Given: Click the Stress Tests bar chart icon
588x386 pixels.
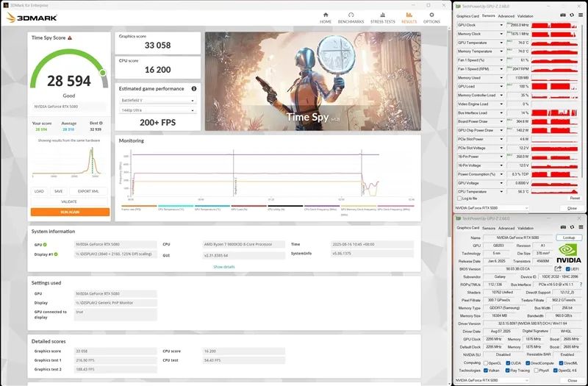Looking at the screenshot, I should coord(382,15).
